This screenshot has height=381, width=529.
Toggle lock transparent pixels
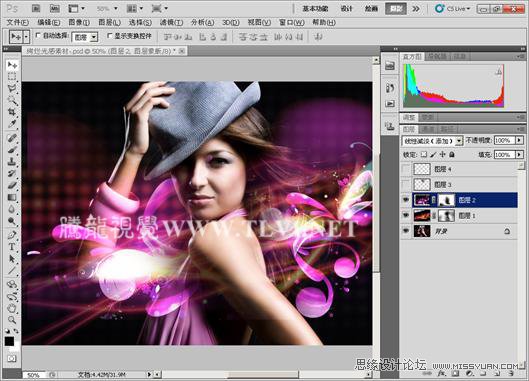coord(424,155)
